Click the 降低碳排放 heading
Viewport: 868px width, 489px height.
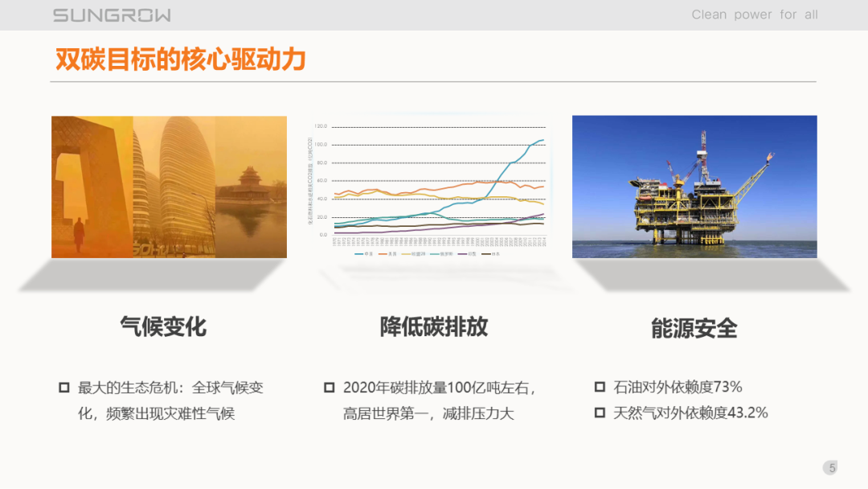433,327
